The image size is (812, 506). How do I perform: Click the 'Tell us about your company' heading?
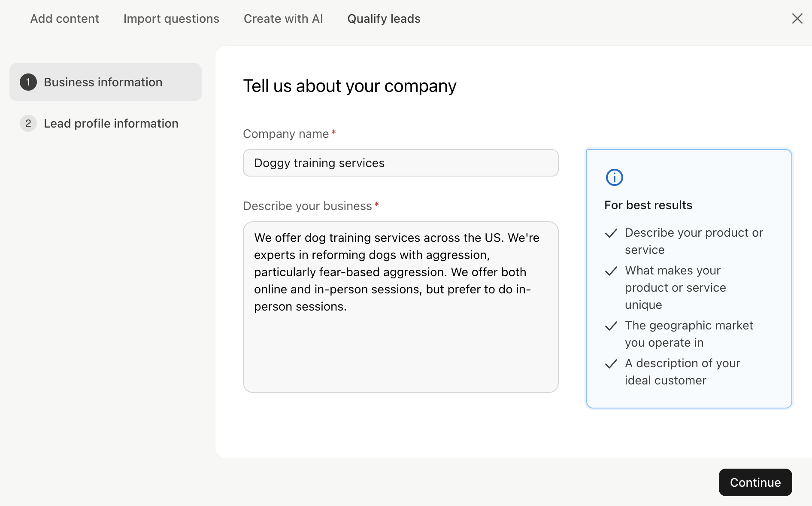[x=350, y=86]
